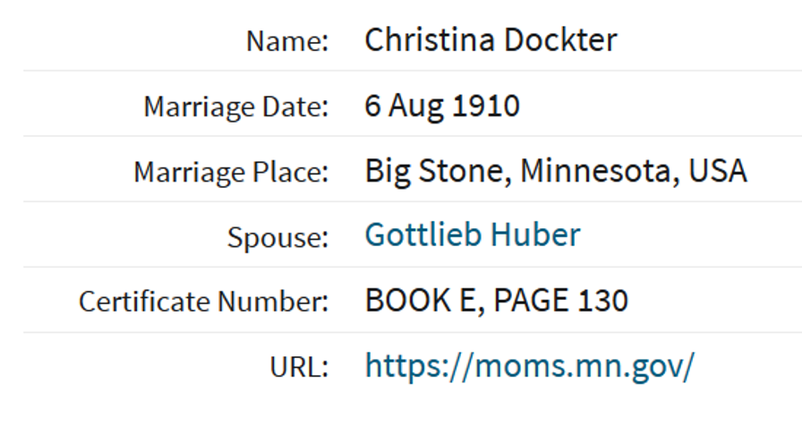This screenshot has height=435, width=802.
Task: Select the 6 Aug 1910 date value
Action: pyautogui.click(x=442, y=106)
